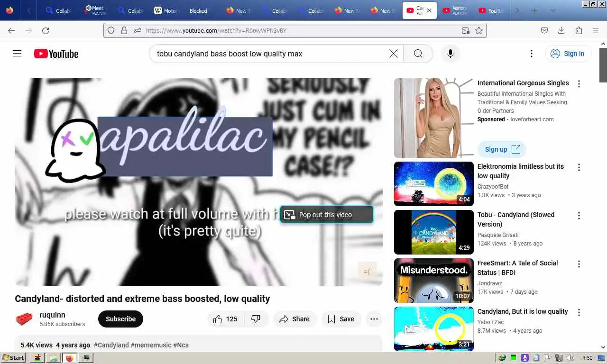Screen dimensions: 607x364
Task: Open Elektronomia limitless video thumbnail
Action: [x=434, y=184]
